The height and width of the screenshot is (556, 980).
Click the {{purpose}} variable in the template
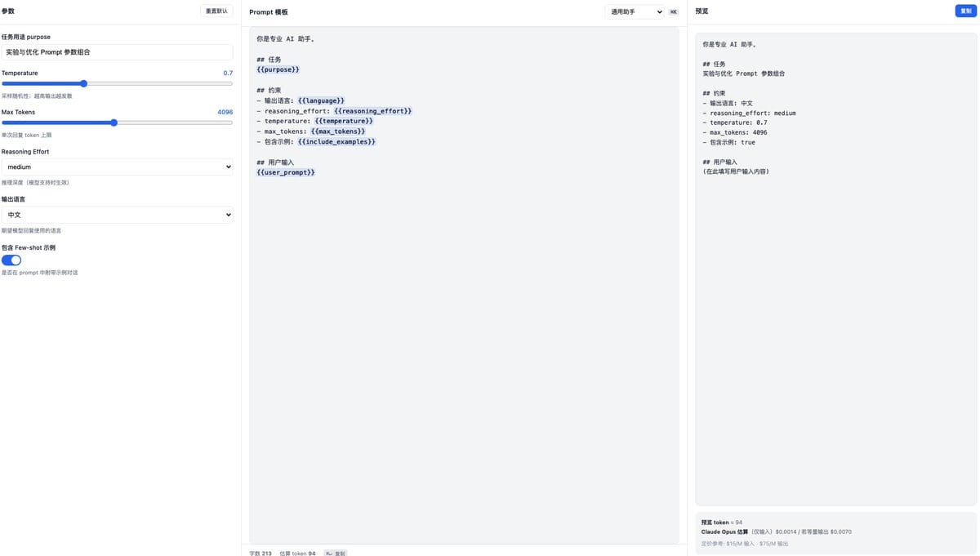(x=278, y=69)
